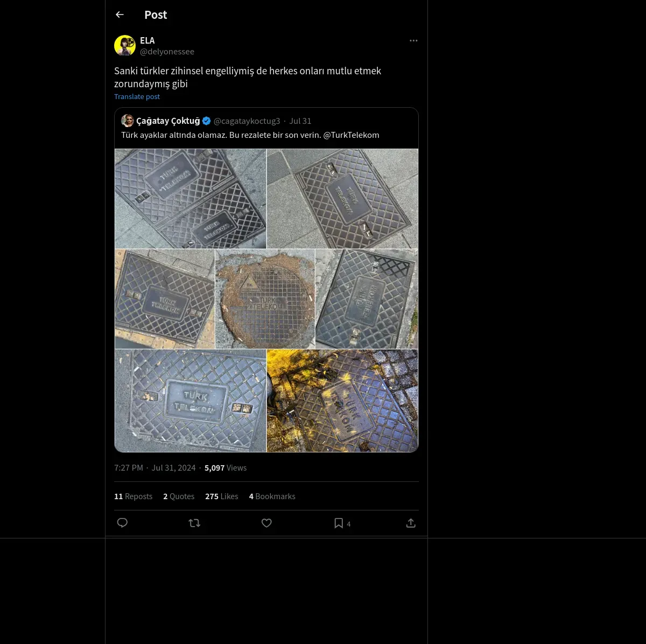Open Çağatay Çoktuğ's small avatar

click(128, 121)
